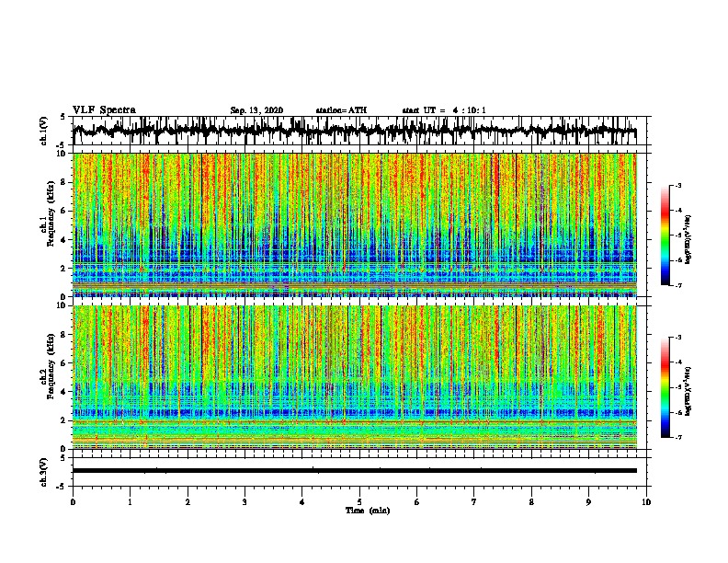728x563 pixels.
Task: Click the "8" kHz tick of ch.2 spectrogram
Action: pyautogui.click(x=64, y=335)
